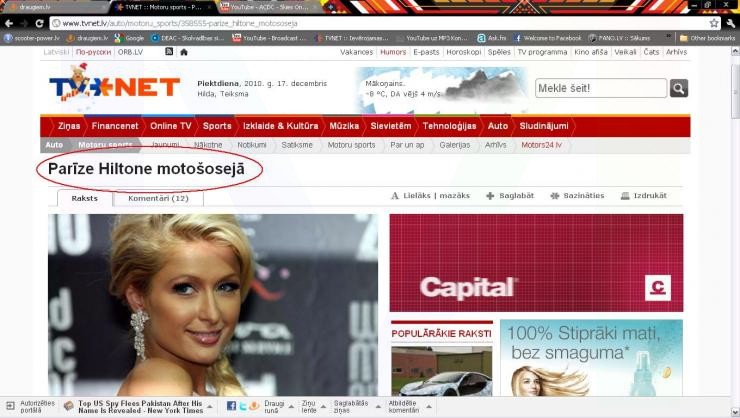
Task: Bookmark page with the star icon
Action: point(714,22)
